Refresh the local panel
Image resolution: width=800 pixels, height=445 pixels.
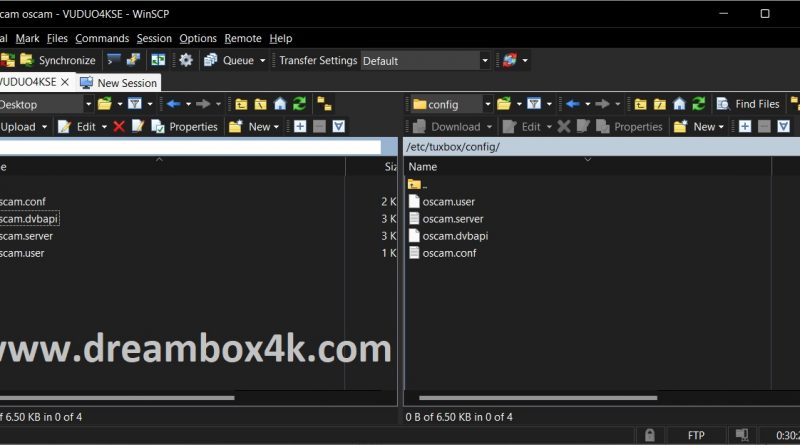coord(299,104)
